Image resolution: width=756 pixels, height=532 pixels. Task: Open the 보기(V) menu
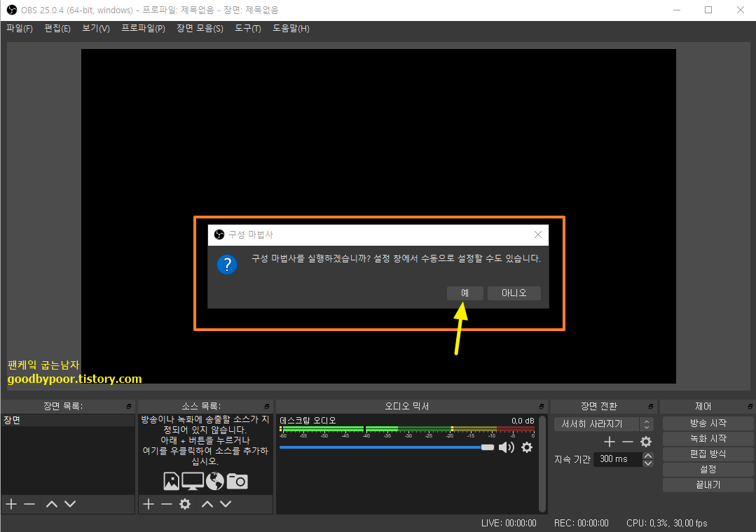pos(96,29)
